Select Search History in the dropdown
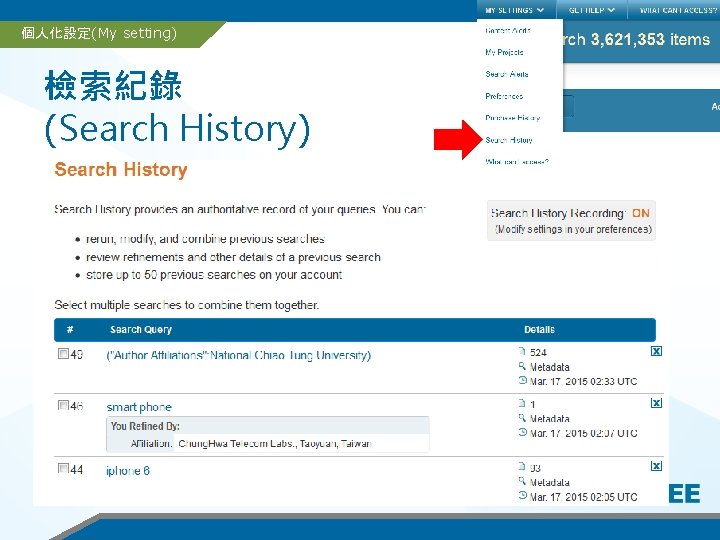This screenshot has width=720, height=540. pos(509,140)
